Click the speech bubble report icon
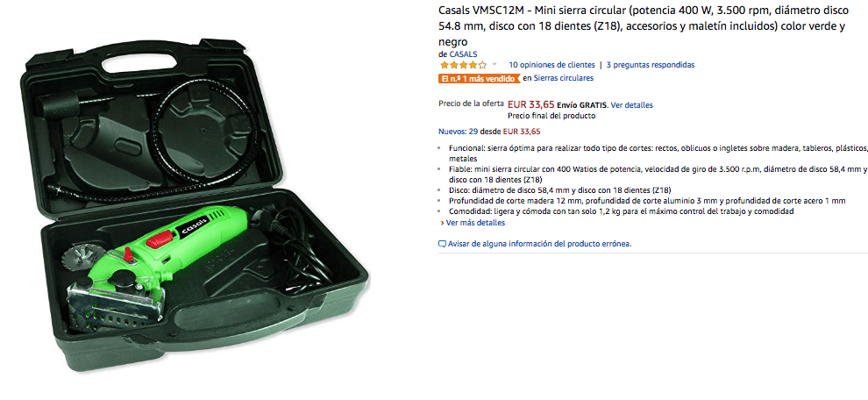868x400 pixels. coord(442,244)
